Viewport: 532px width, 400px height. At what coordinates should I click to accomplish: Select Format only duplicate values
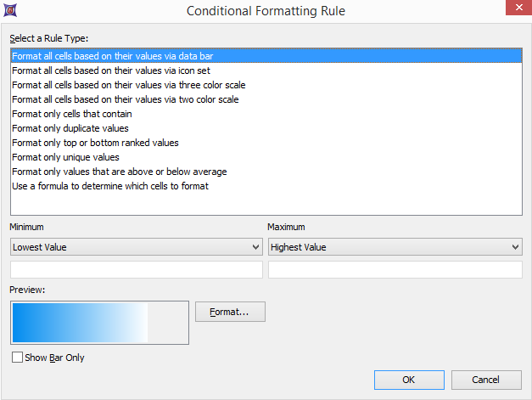click(70, 128)
